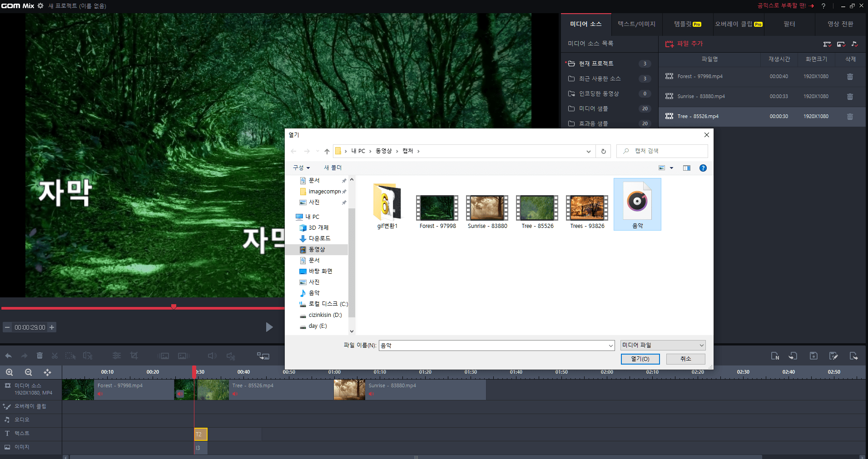Delete Tree - 85526.mp4 via its trash icon
Viewport: 868px width, 459px height.
(x=850, y=117)
